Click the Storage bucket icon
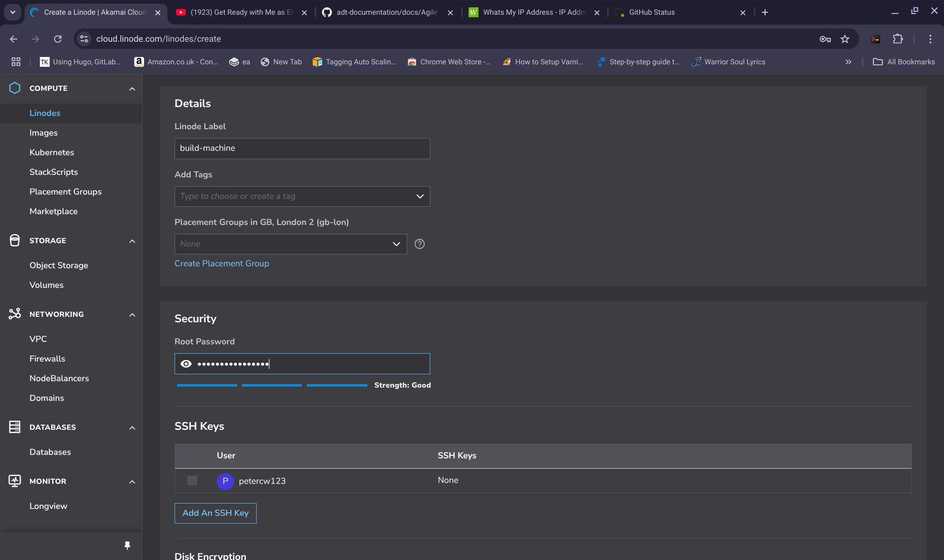This screenshot has width=944, height=560. pyautogui.click(x=15, y=240)
